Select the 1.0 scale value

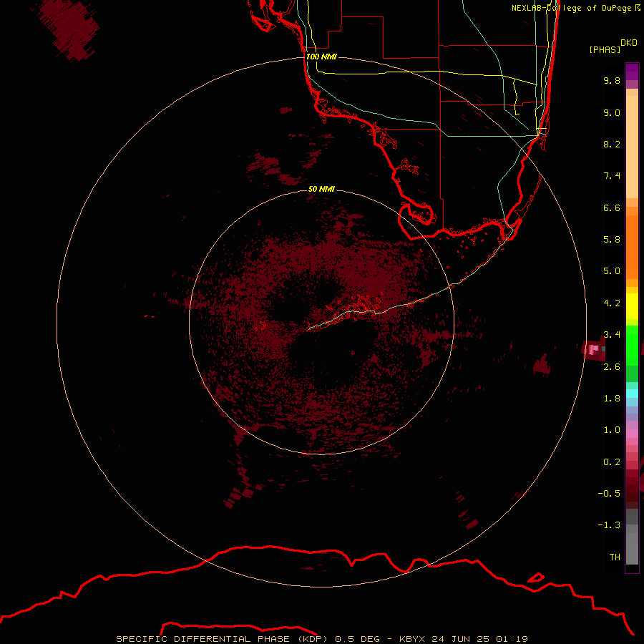612,430
